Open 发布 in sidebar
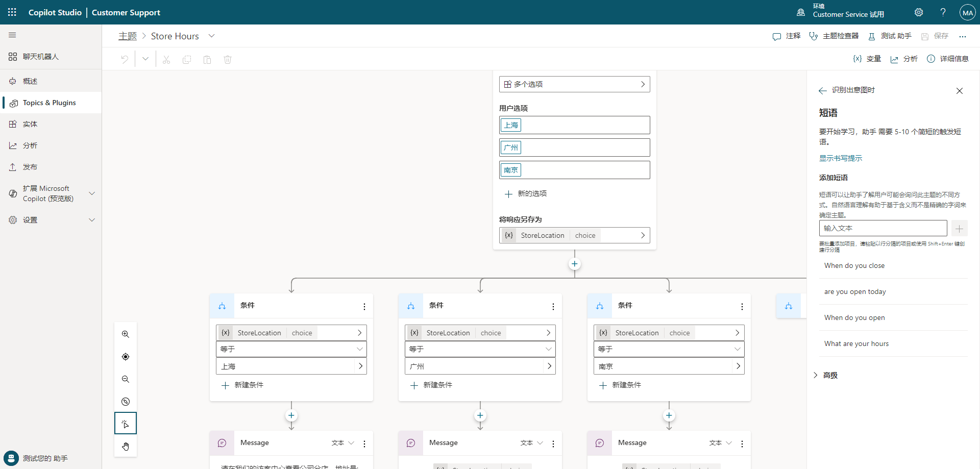The width and height of the screenshot is (980, 469). (51, 167)
